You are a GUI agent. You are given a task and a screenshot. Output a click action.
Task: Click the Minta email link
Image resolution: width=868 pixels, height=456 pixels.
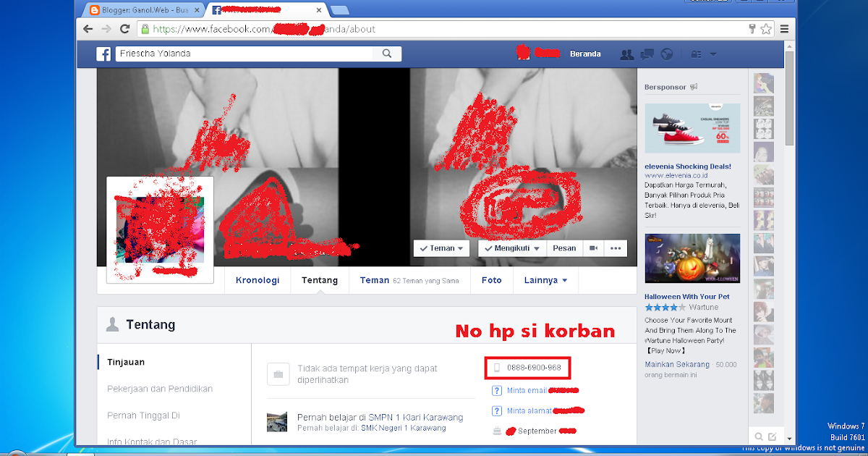(x=527, y=391)
